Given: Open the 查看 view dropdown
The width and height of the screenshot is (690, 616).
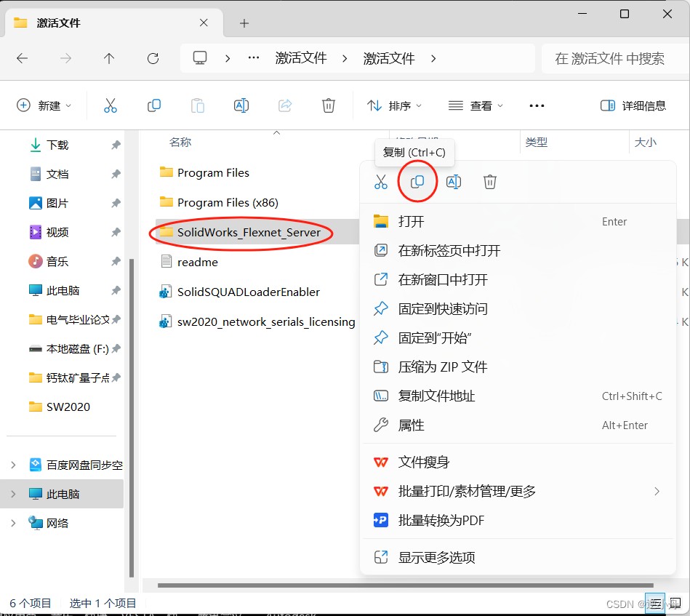Looking at the screenshot, I should 476,105.
